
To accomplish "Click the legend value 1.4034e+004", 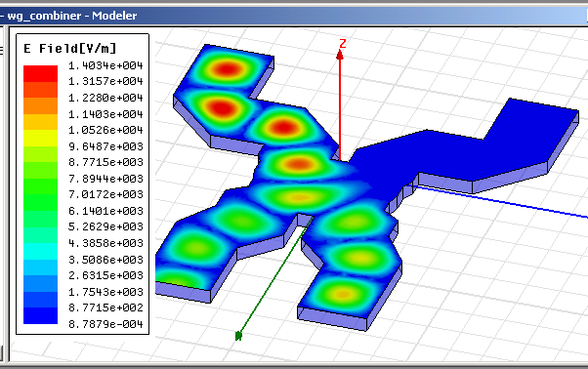I will point(105,65).
